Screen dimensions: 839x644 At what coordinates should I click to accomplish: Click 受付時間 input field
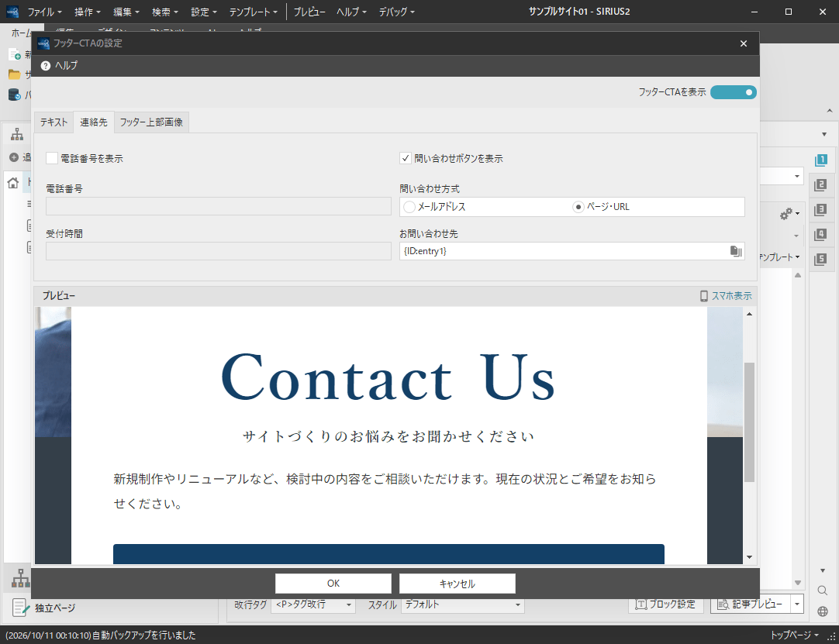[x=219, y=251]
